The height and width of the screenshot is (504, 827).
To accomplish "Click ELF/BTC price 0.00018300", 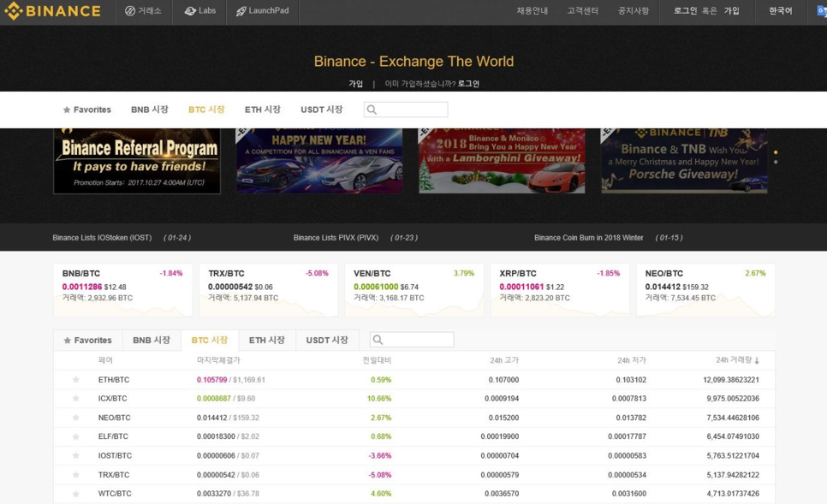I will 216,436.
